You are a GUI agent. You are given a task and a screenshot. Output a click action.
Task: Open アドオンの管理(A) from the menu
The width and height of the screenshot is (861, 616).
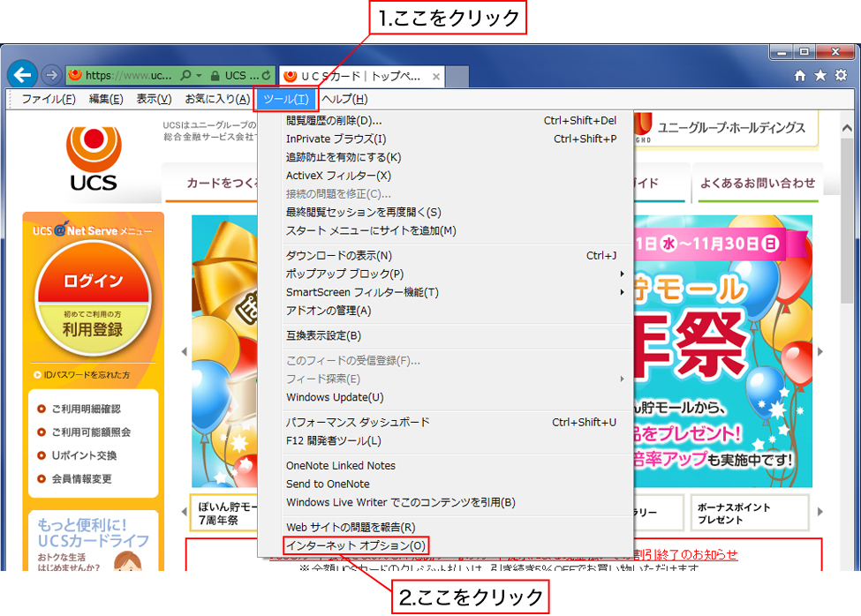pyautogui.click(x=446, y=311)
